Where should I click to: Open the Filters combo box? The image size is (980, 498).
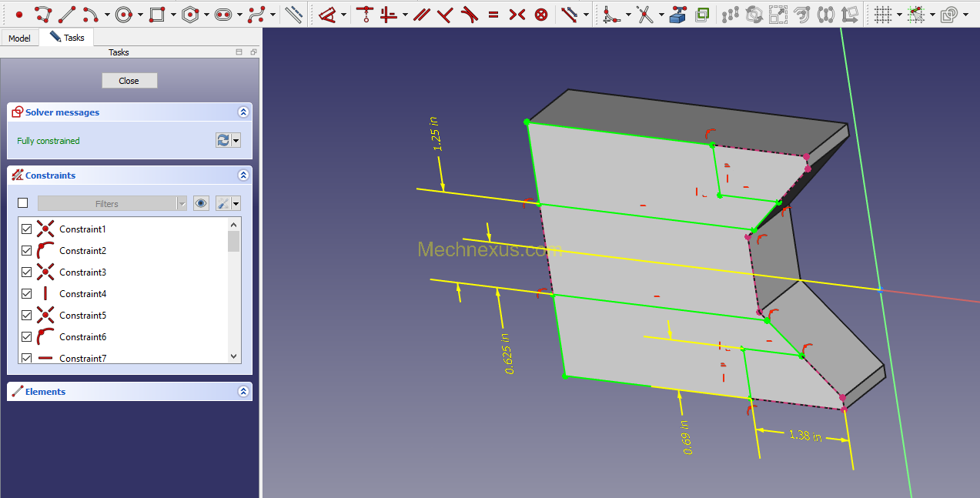tap(112, 203)
